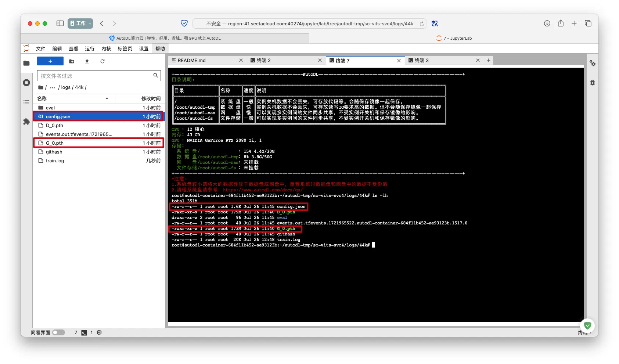
Task: Toggle the Safari sidebar
Action: (60, 24)
